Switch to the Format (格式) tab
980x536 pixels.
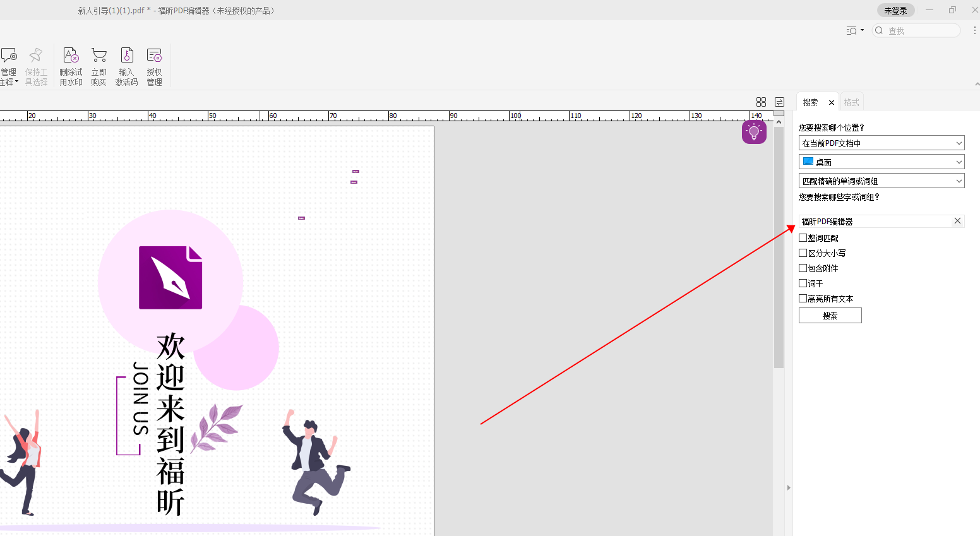(x=851, y=102)
